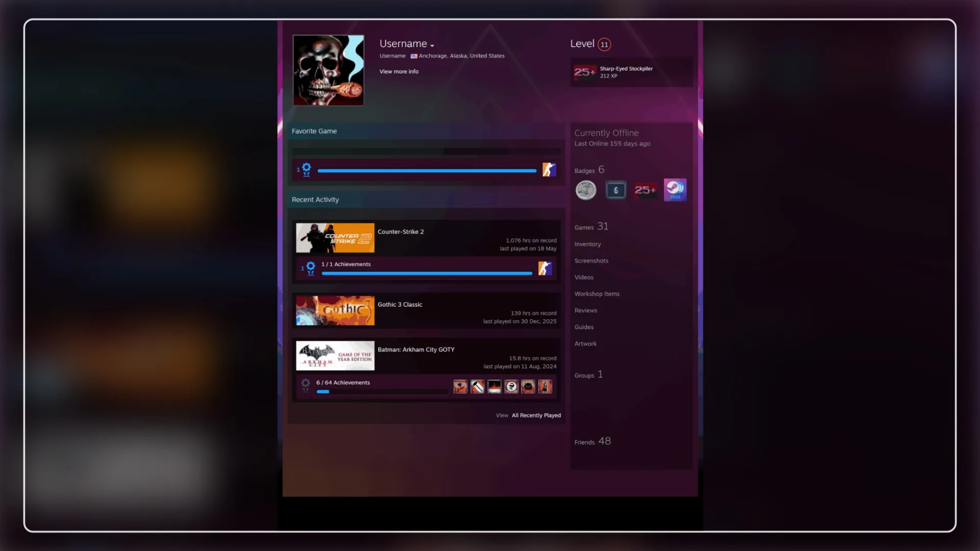Open the Batman: Arkham City GOTY title

coord(416,349)
